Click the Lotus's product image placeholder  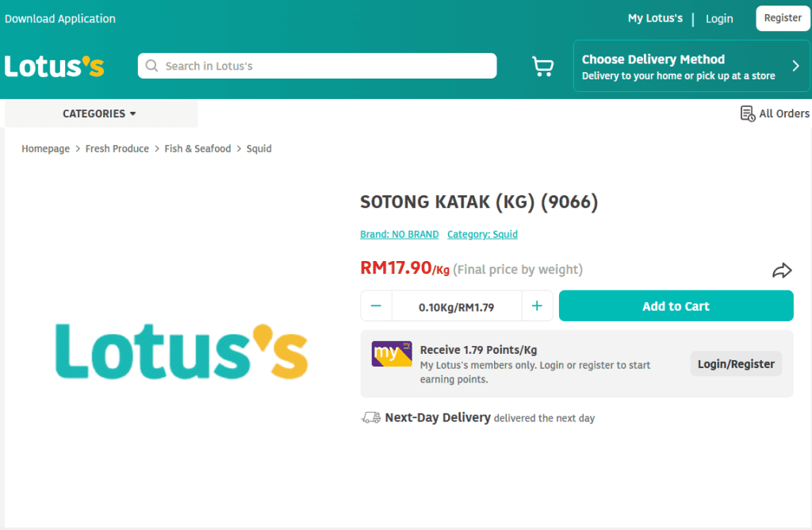coord(182,351)
